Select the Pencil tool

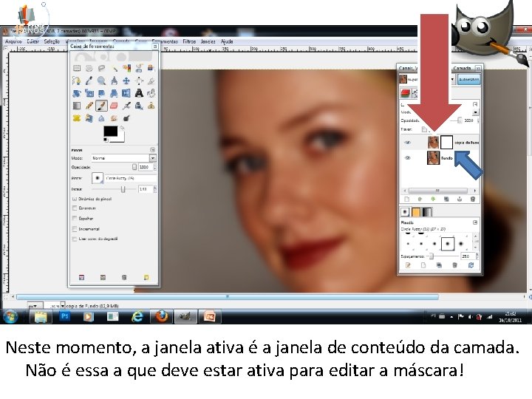pyautogui.click(x=89, y=106)
